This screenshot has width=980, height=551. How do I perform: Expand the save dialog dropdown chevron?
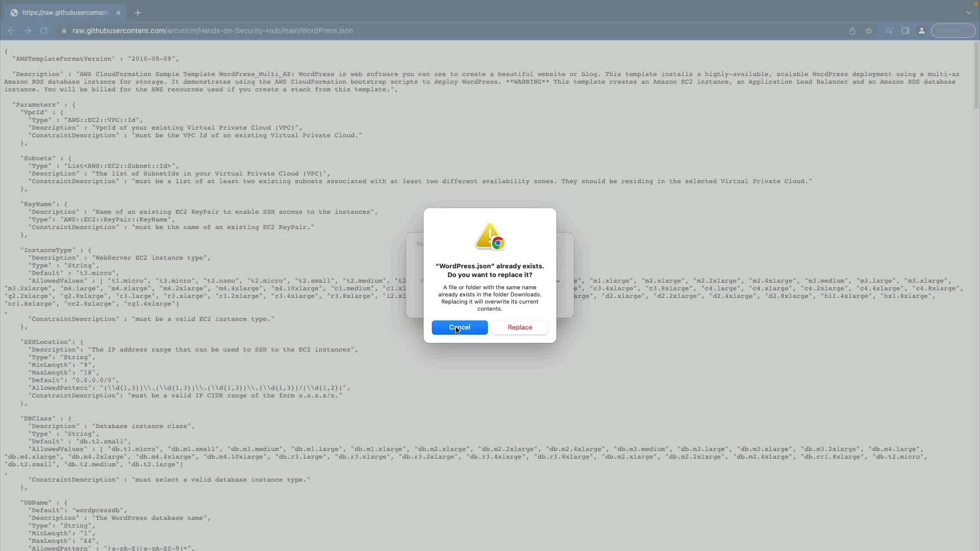pyautogui.click(x=558, y=281)
